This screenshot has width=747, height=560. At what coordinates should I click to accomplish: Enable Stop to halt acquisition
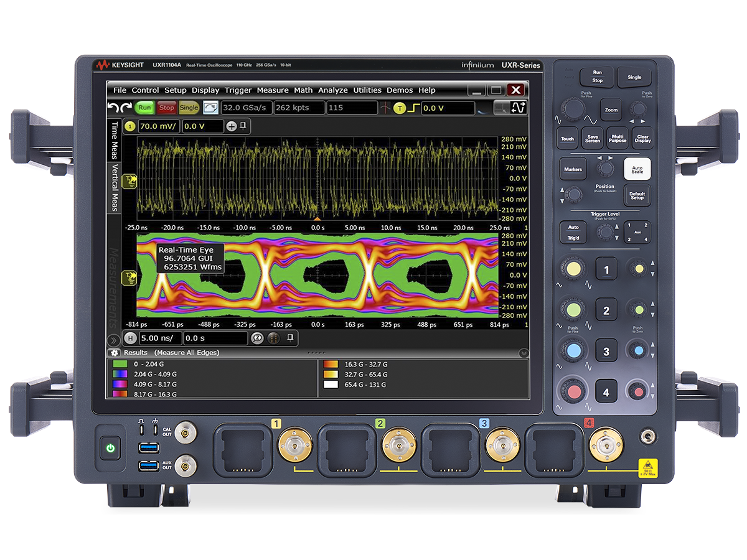[x=165, y=107]
